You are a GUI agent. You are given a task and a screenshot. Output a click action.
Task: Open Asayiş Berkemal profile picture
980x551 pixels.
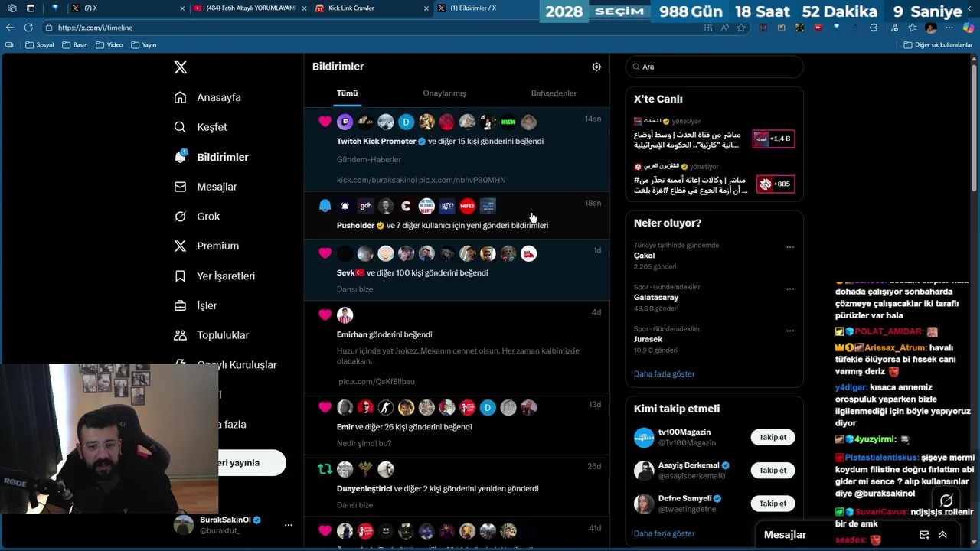[x=644, y=471]
